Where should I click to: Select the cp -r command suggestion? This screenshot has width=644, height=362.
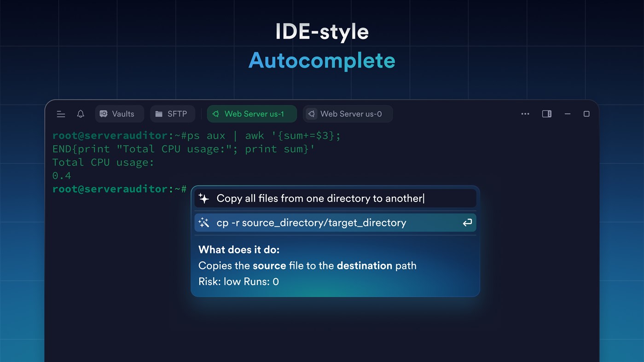pos(335,223)
